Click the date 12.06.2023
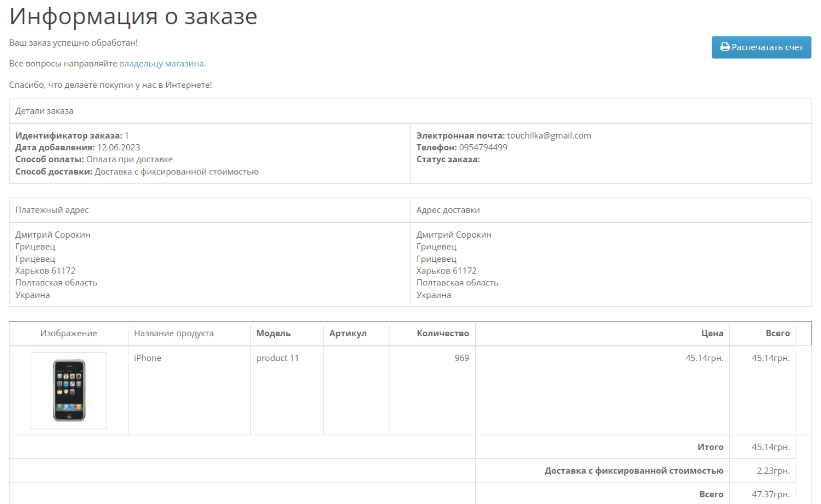This screenshot has width=821, height=504. [x=119, y=147]
